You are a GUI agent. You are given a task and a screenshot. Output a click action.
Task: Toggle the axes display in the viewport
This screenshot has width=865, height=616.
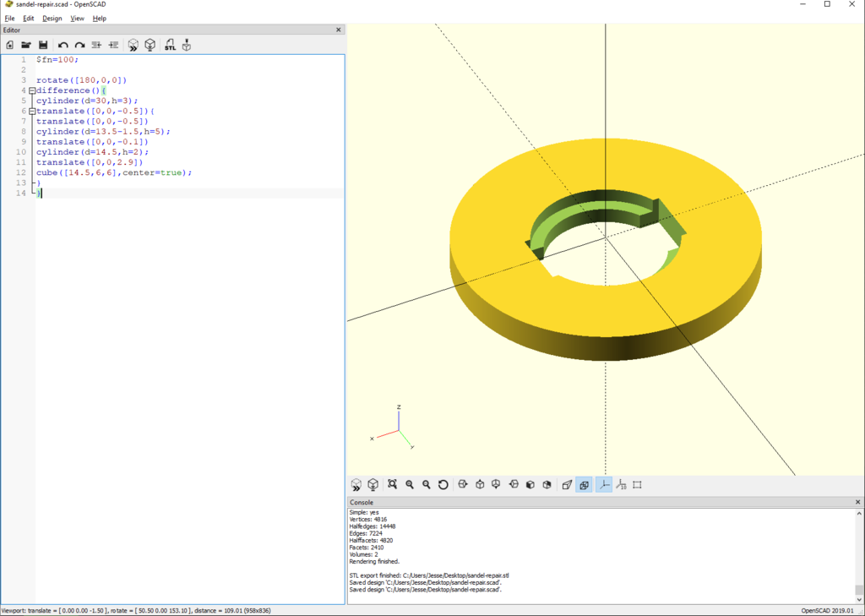coord(602,484)
